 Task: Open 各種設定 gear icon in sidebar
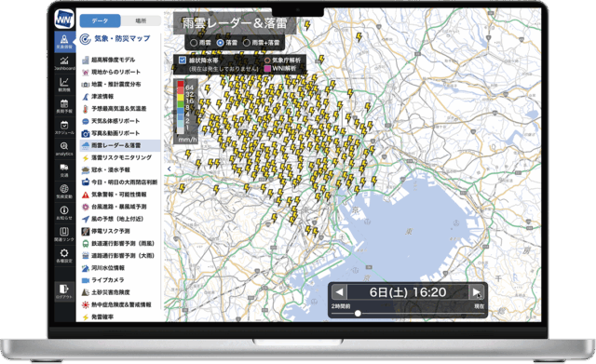point(64,255)
